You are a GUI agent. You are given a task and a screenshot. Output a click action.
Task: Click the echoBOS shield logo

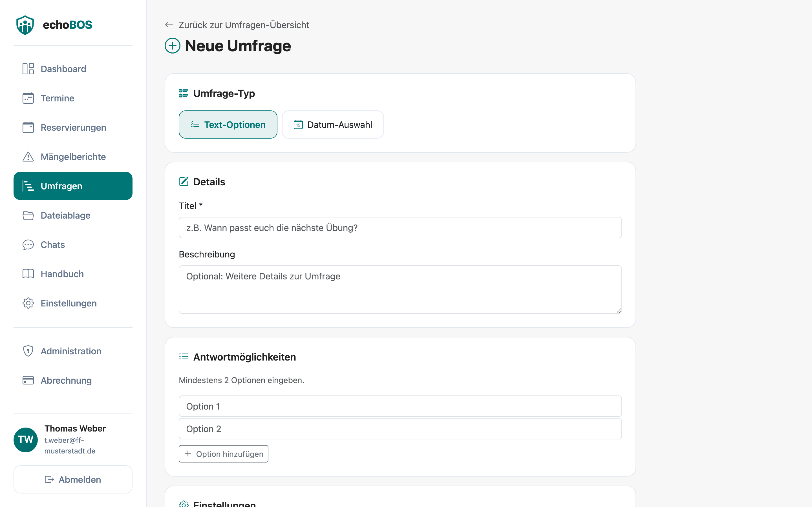tap(25, 25)
